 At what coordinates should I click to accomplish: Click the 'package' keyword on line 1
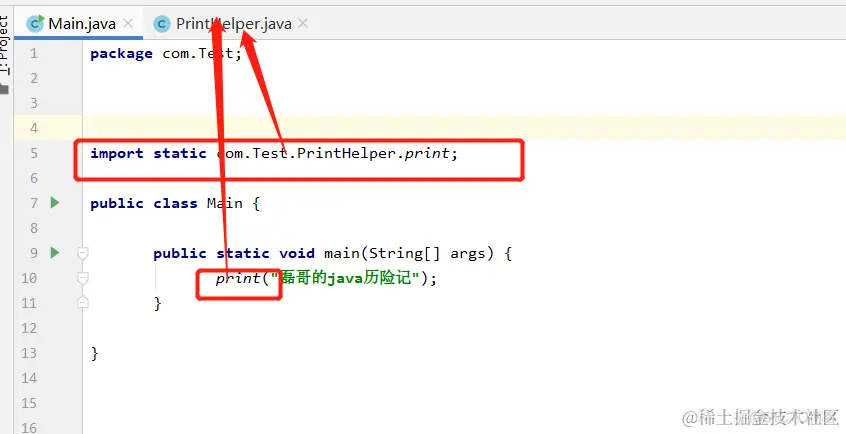tap(121, 53)
